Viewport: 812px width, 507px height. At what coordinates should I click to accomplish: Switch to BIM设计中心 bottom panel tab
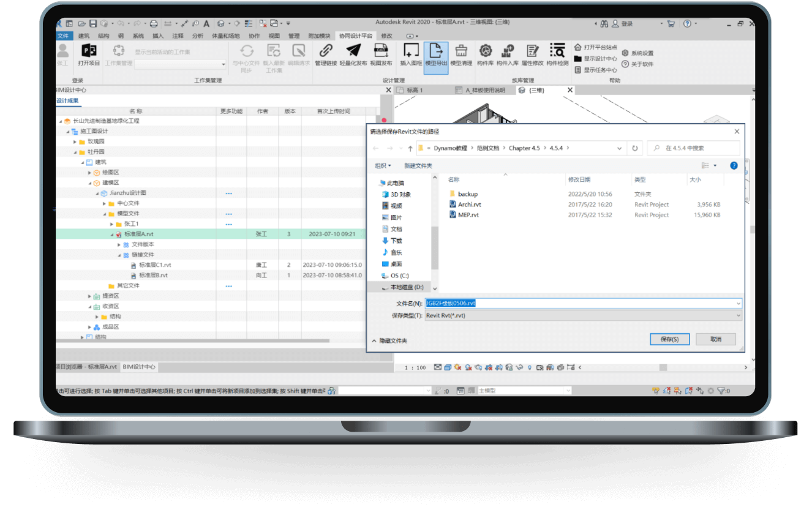point(139,367)
